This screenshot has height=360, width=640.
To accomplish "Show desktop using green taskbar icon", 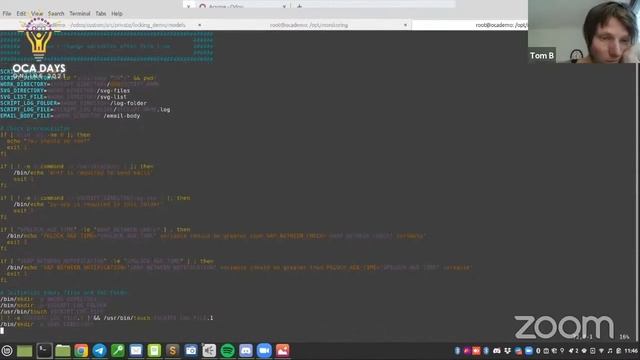I will (24, 351).
